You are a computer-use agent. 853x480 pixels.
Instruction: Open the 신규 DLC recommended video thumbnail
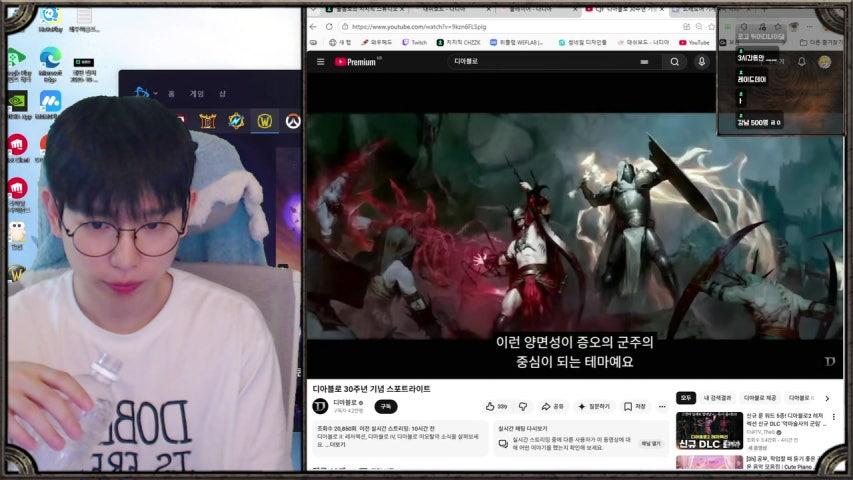point(709,430)
